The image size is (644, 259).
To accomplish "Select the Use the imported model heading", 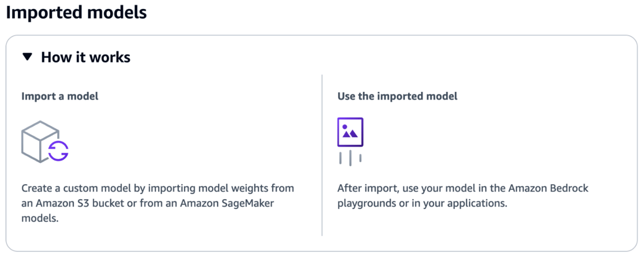I will click(x=397, y=96).
